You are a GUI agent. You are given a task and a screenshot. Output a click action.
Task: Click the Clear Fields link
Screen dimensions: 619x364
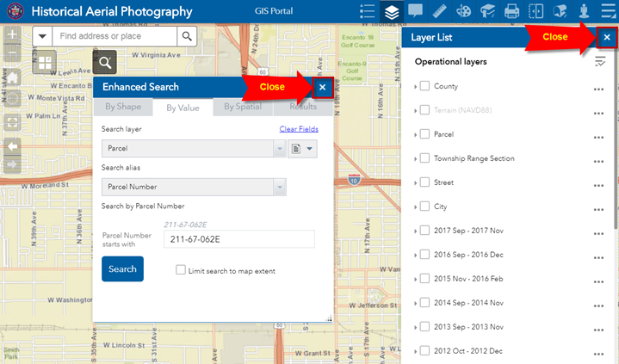[299, 129]
